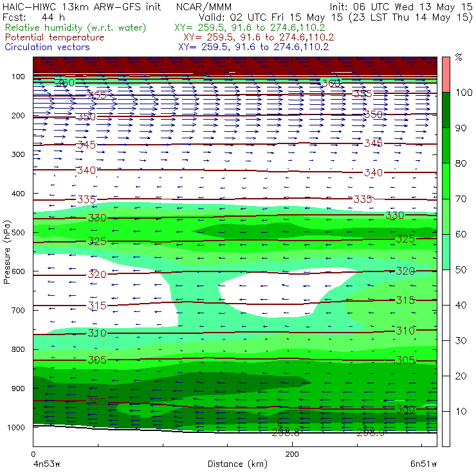The image size is (476, 476).
Task: Pick the 50–60% aqua green color bar segment
Action: pyautogui.click(x=446, y=252)
